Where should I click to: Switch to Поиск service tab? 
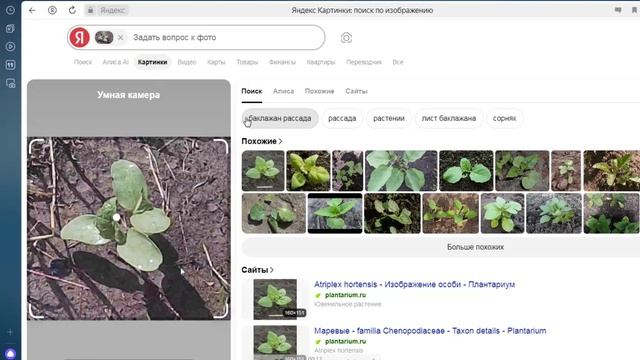[x=83, y=62]
